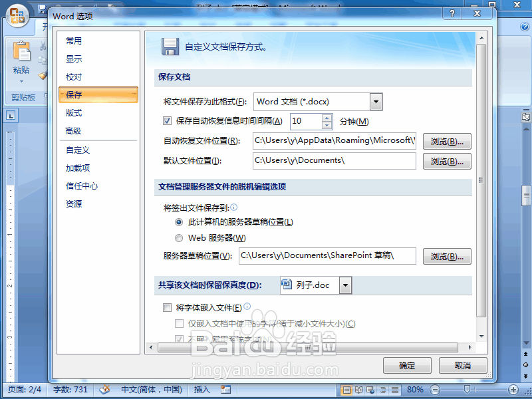Click 浏览 button for default file location

(x=447, y=162)
